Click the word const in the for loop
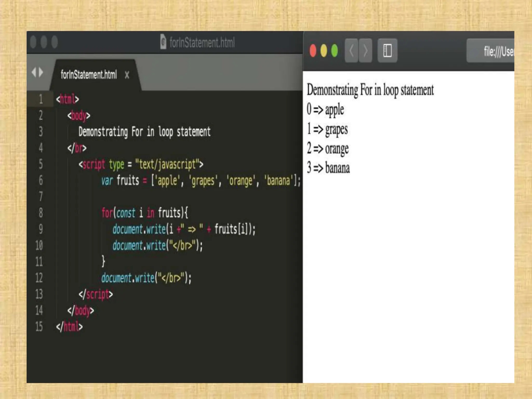The image size is (532, 399). click(x=126, y=213)
